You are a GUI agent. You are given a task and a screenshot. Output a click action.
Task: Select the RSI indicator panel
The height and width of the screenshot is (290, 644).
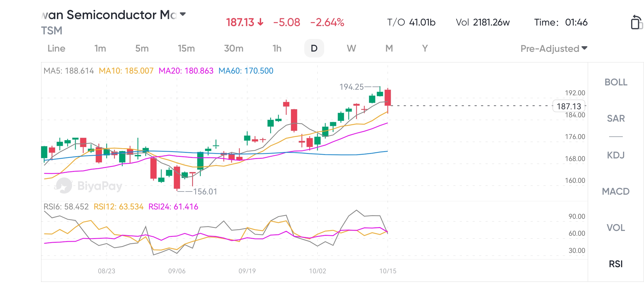click(616, 264)
